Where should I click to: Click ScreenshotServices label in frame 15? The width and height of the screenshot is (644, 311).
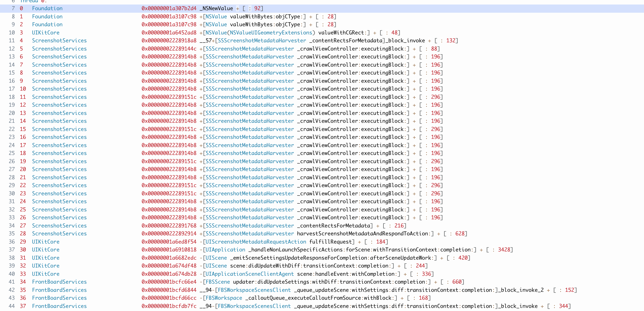pyautogui.click(x=59, y=129)
